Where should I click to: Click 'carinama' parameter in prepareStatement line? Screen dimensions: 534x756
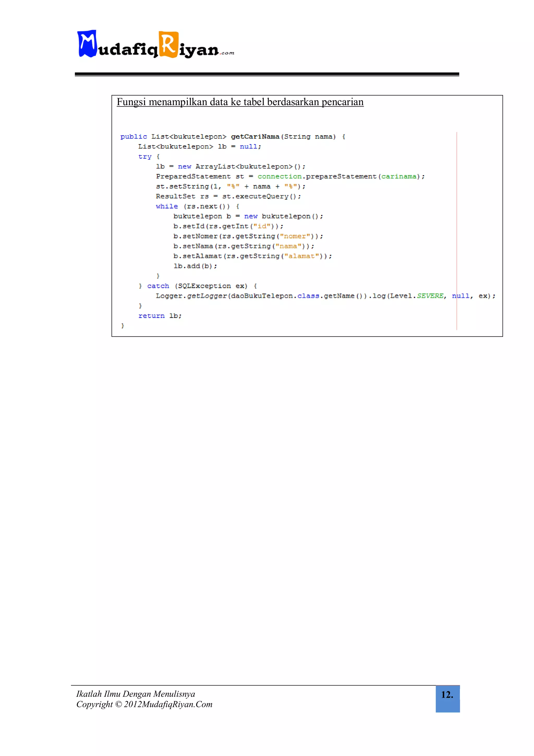(x=398, y=176)
